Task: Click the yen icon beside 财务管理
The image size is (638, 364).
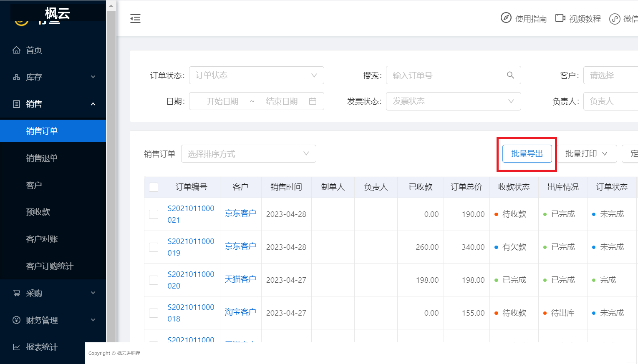Action: tap(16, 320)
